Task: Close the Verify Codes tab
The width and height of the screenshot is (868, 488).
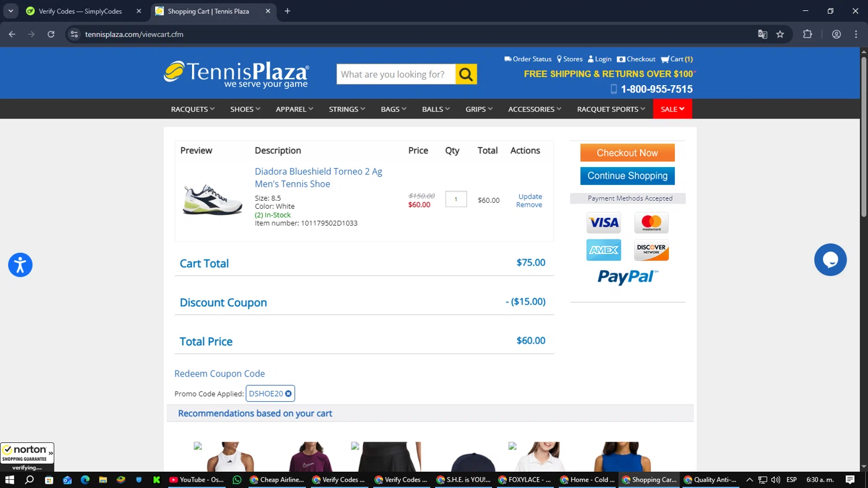Action: tap(139, 11)
